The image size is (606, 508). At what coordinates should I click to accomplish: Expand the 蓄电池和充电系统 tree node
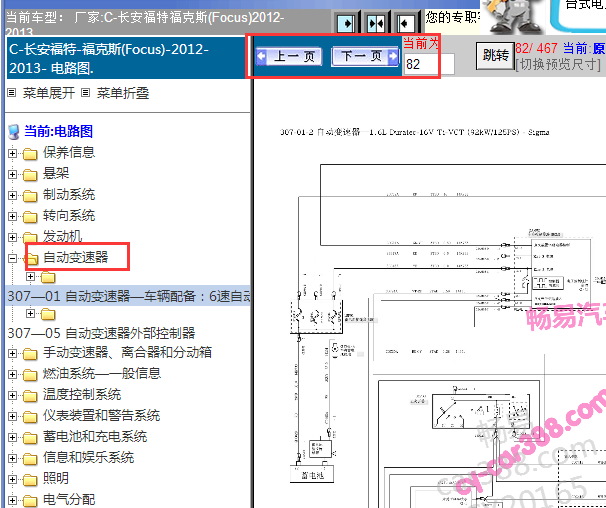click(x=12, y=437)
